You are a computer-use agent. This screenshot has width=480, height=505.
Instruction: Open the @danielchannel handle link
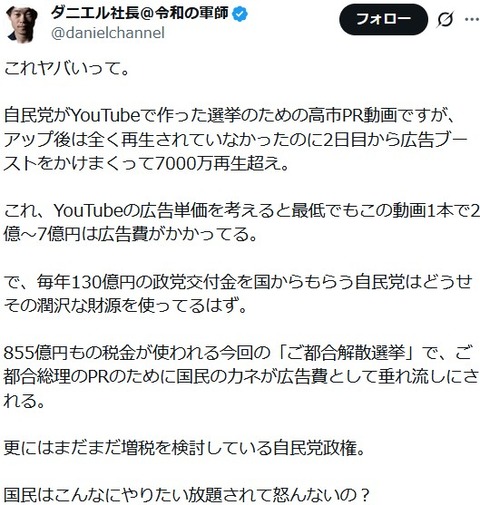click(x=108, y=33)
